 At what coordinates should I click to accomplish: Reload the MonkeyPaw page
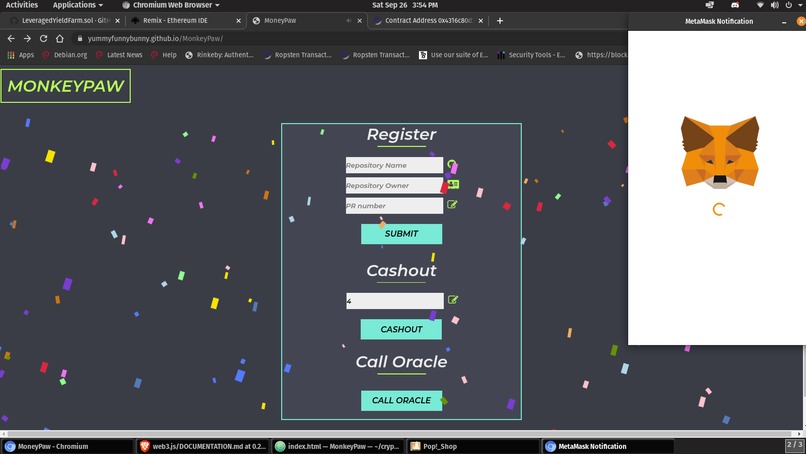click(x=44, y=39)
